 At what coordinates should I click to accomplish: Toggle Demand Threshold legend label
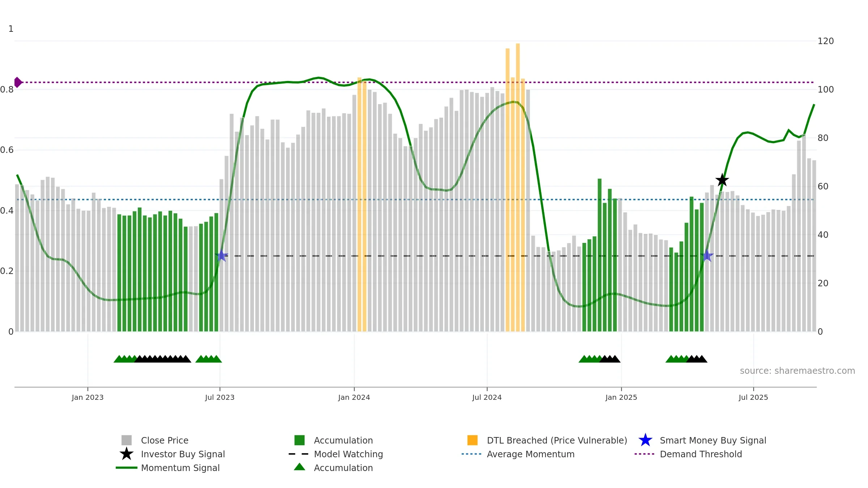[701, 454]
